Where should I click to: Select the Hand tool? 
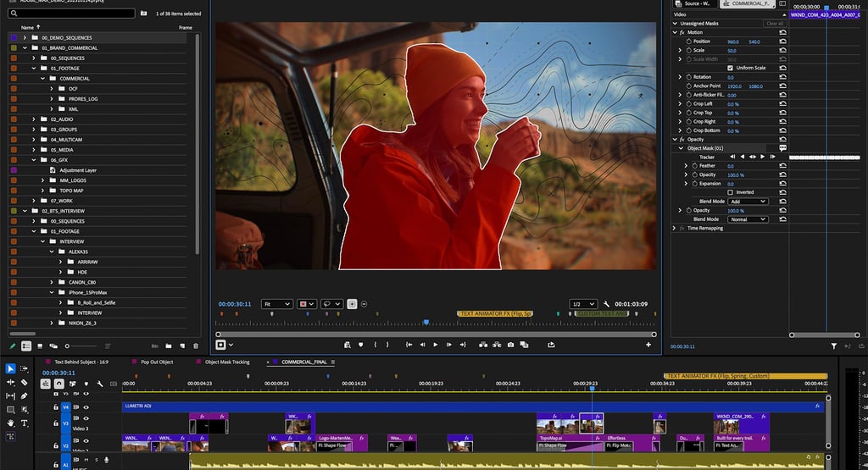click(x=10, y=423)
